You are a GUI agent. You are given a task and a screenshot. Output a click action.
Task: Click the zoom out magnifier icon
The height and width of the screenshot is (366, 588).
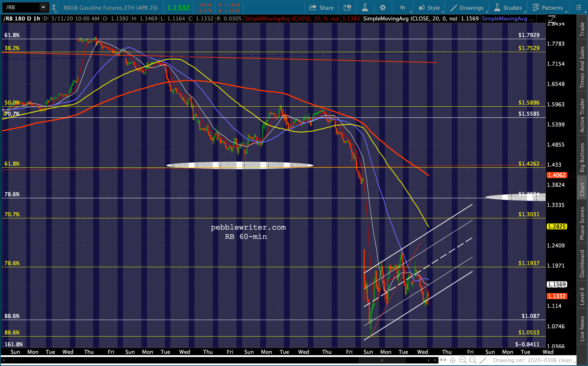(x=473, y=360)
